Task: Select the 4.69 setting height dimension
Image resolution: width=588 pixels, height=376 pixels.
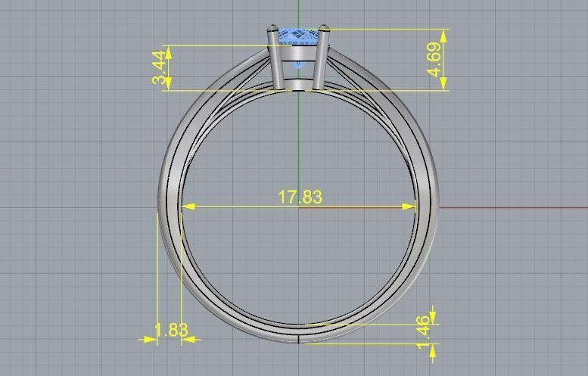Action: pyautogui.click(x=434, y=60)
